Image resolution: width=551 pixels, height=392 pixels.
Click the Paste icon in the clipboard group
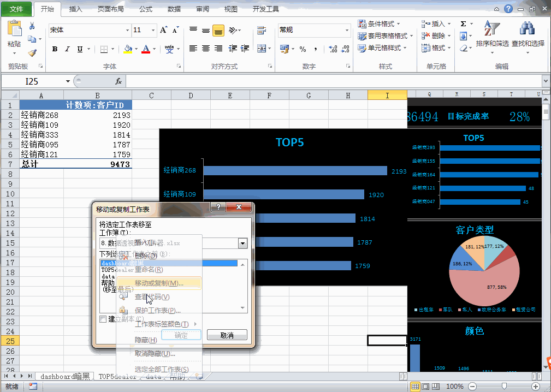click(x=14, y=29)
